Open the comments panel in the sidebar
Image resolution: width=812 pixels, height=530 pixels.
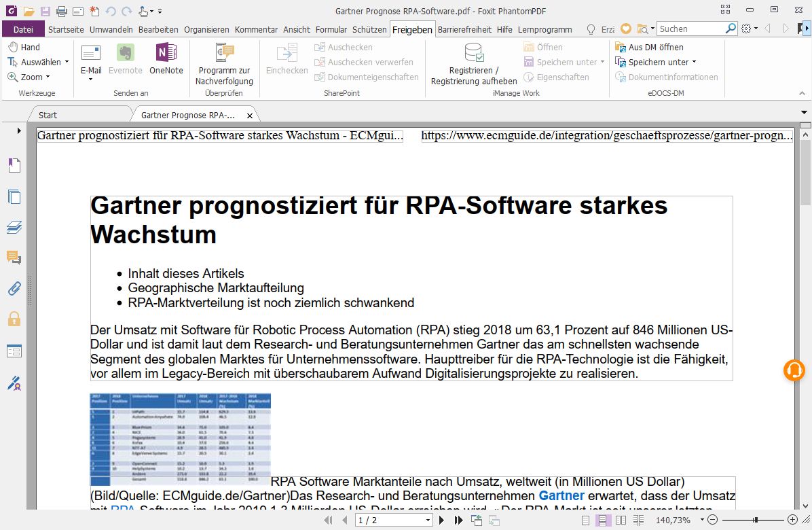pos(14,258)
